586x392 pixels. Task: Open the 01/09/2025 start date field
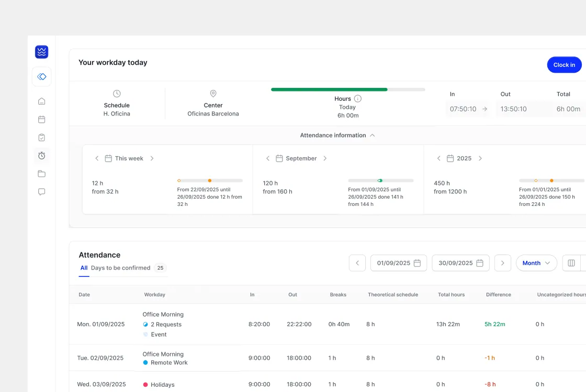pyautogui.click(x=398, y=263)
